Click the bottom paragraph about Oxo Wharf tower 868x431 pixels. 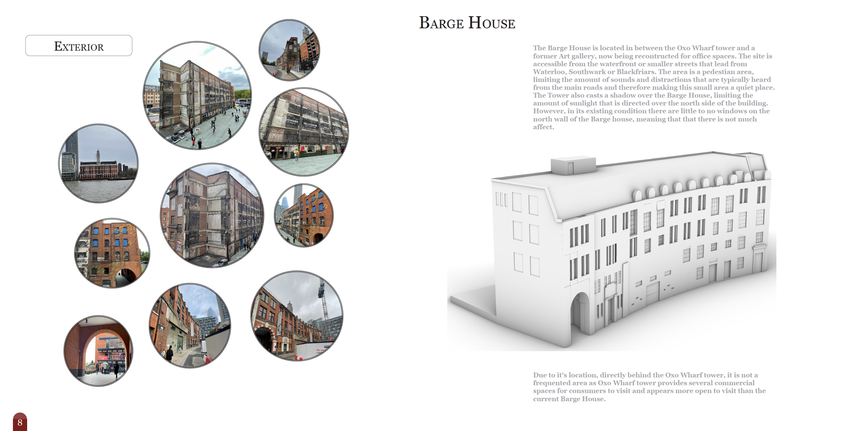(649, 387)
